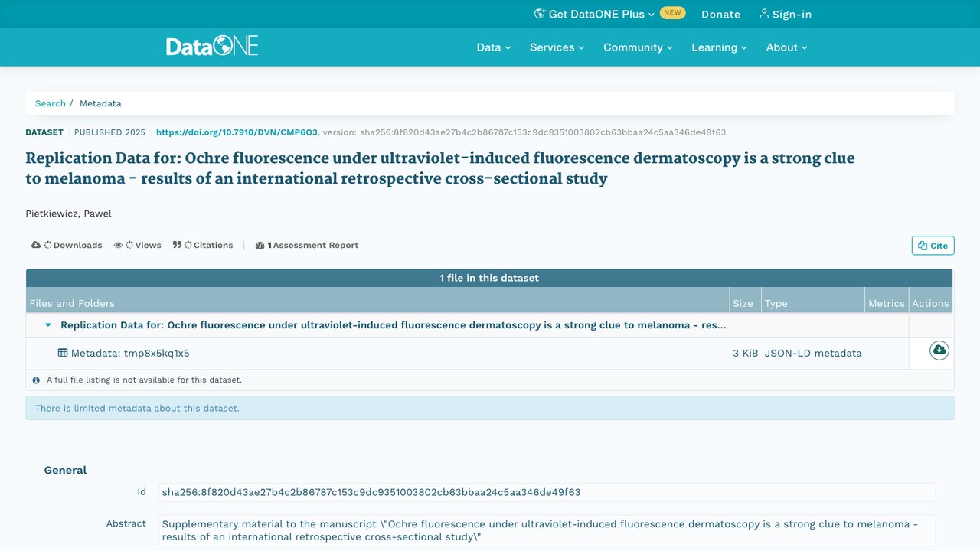Click the Search breadcrumb link
Screen dimensions: 980x551
pos(51,103)
